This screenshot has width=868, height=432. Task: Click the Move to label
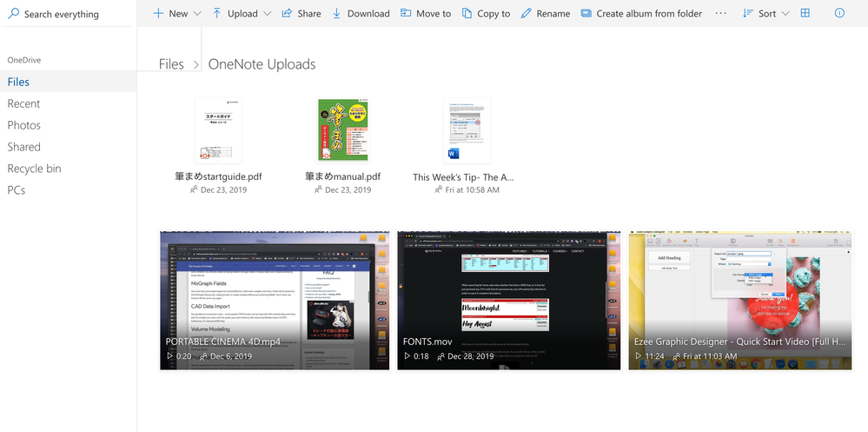click(x=434, y=14)
